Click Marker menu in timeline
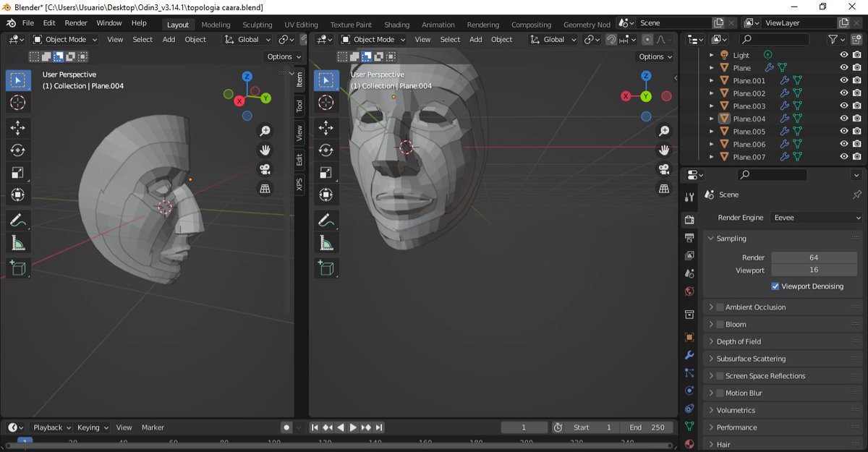 pos(153,427)
